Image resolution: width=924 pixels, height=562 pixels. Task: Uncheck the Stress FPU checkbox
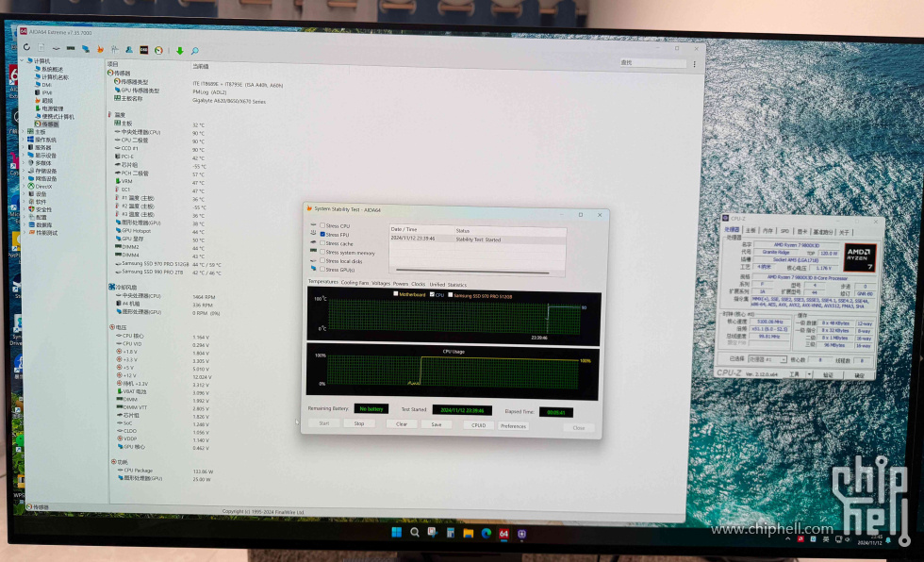(x=322, y=234)
